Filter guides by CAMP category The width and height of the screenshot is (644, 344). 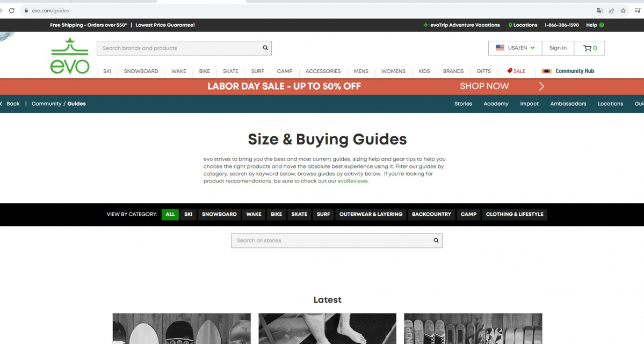coord(468,214)
